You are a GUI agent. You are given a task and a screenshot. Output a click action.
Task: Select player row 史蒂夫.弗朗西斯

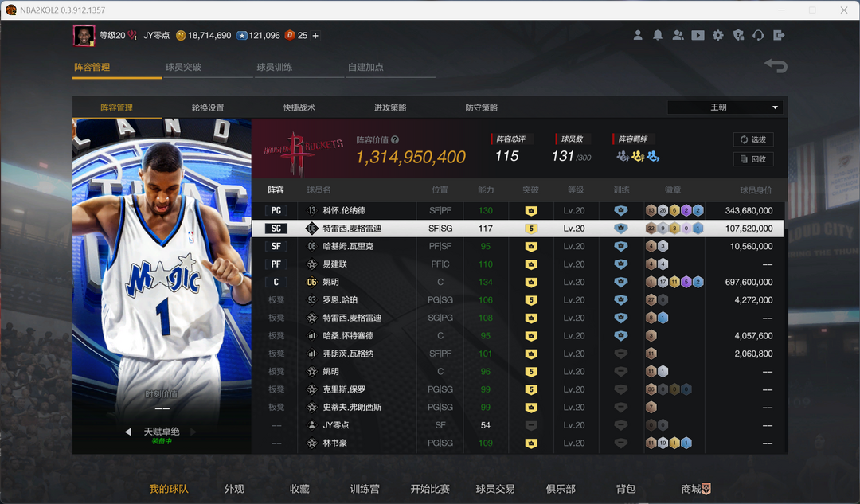pos(518,408)
